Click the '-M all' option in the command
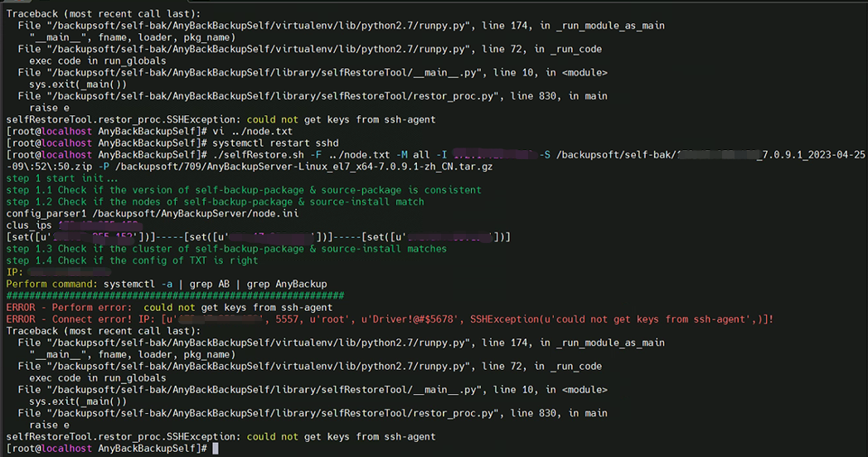 411,154
